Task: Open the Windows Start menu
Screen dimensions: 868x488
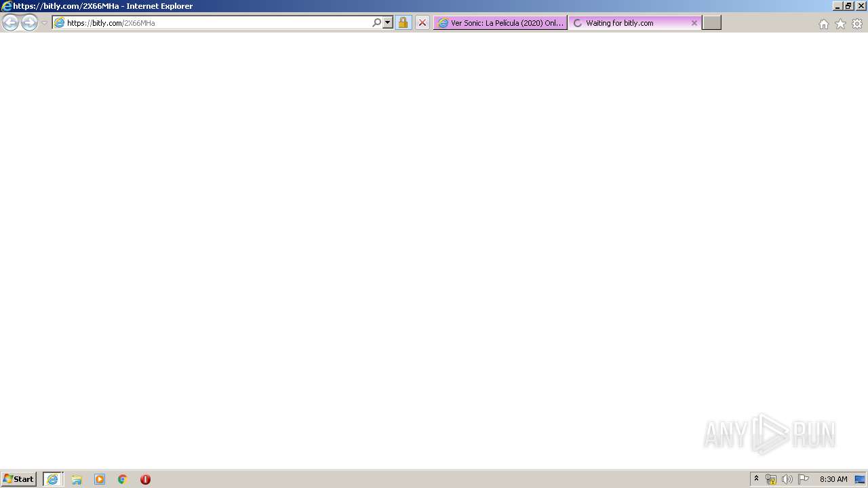Action: pyautogui.click(x=19, y=479)
